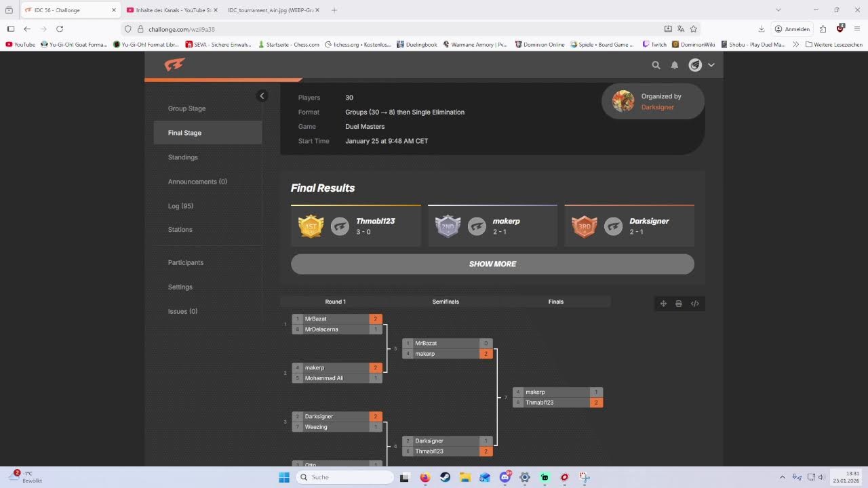This screenshot has width=868, height=488.
Task: Open Steam from the taskbar
Action: tap(445, 477)
